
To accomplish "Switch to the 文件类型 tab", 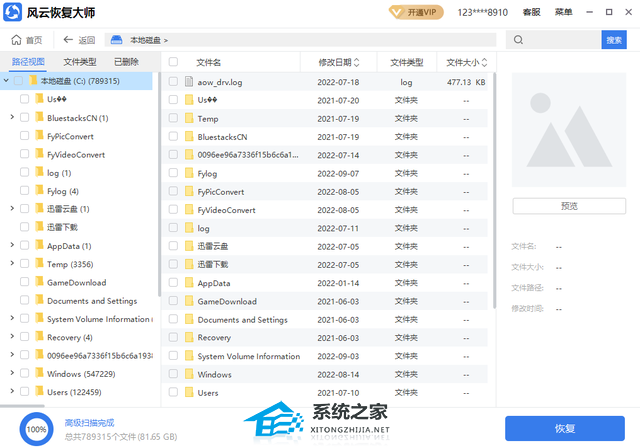I will 80,62.
